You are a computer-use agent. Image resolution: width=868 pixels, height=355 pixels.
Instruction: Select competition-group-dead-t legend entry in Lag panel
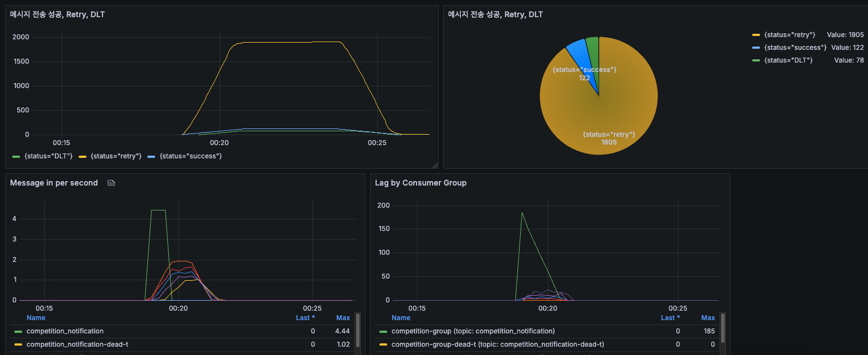click(x=498, y=344)
